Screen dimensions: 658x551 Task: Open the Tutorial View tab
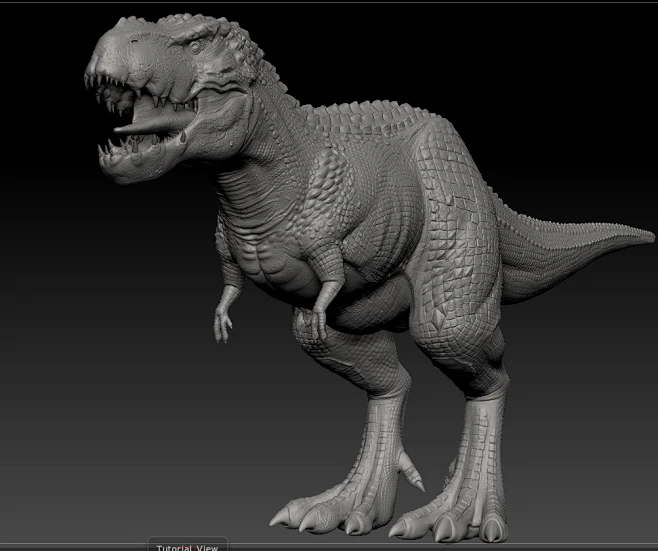(x=186, y=546)
